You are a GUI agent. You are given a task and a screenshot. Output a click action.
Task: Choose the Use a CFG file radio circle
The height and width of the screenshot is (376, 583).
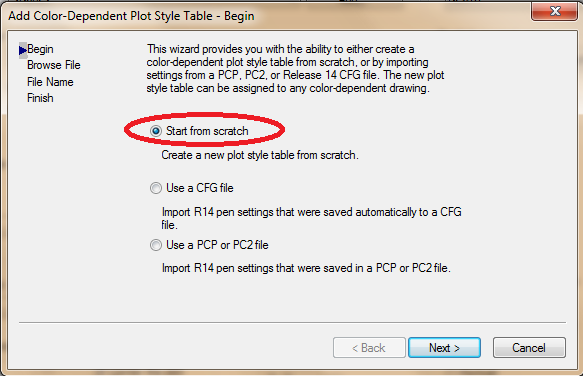click(156, 188)
